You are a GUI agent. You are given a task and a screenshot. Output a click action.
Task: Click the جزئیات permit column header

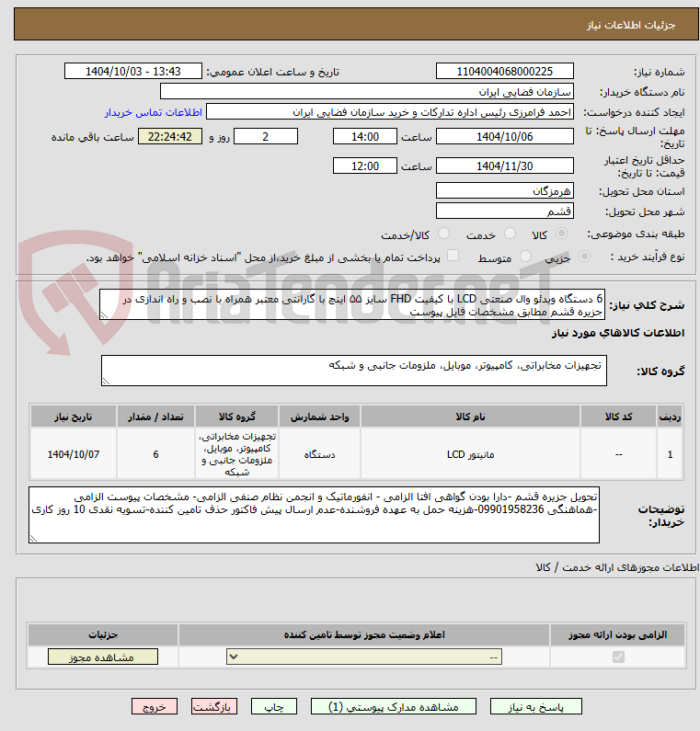click(103, 634)
